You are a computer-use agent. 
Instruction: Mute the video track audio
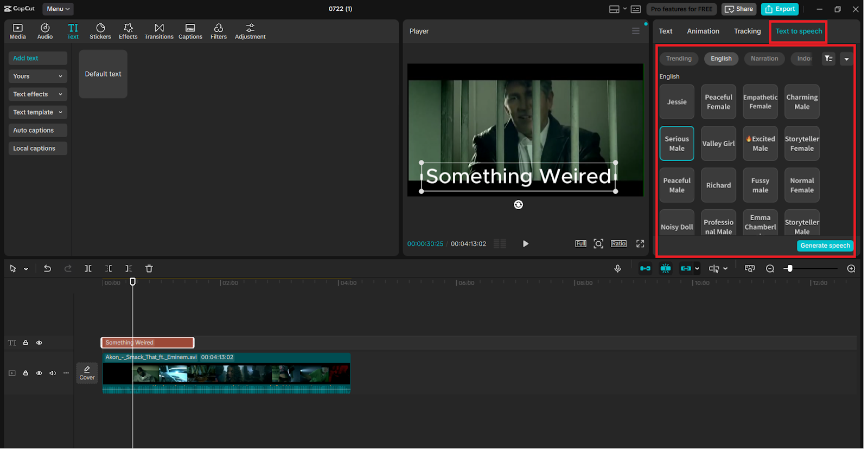pyautogui.click(x=53, y=373)
